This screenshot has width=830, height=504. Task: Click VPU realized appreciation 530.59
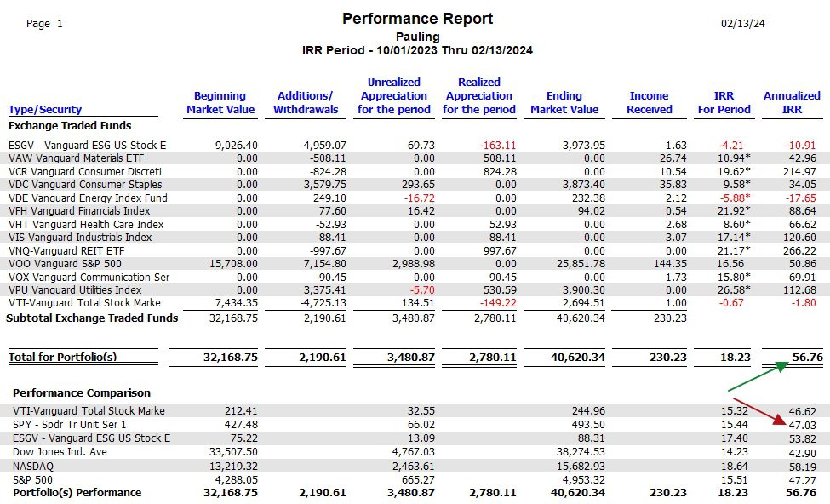click(x=501, y=290)
